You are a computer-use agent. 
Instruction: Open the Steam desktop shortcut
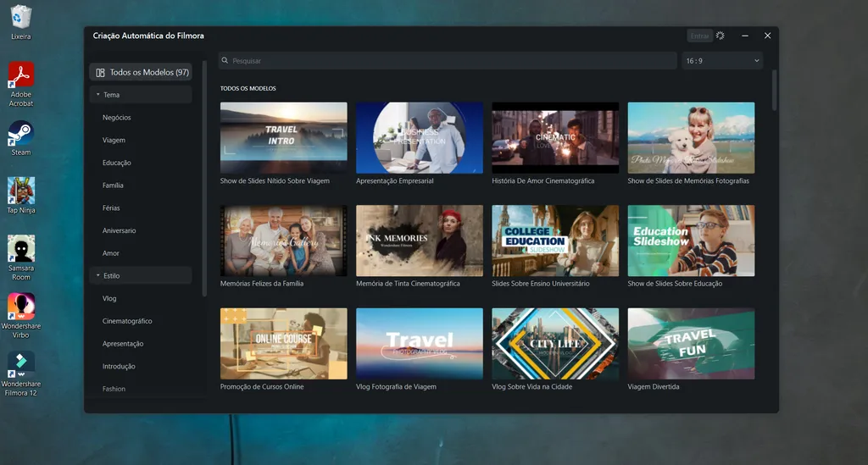[x=21, y=135]
